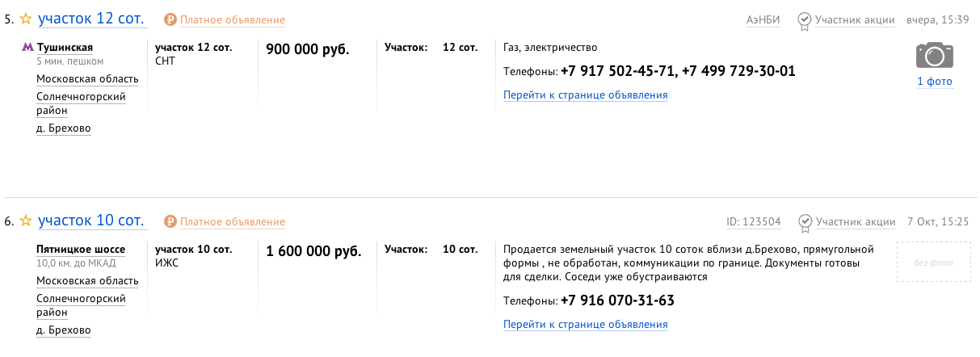
Task: Click the Tushinskaya metro icon
Action: (x=27, y=48)
